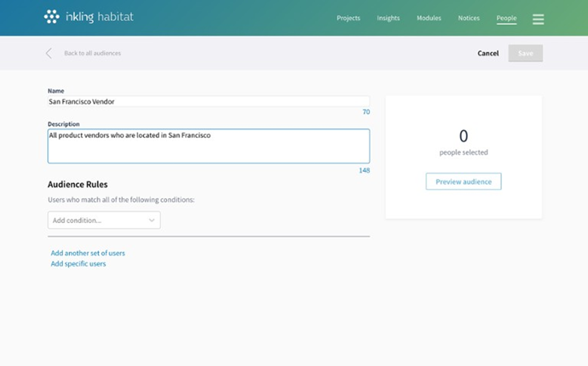Viewport: 588px width, 366px height.
Task: Open the Notices page
Action: click(469, 19)
